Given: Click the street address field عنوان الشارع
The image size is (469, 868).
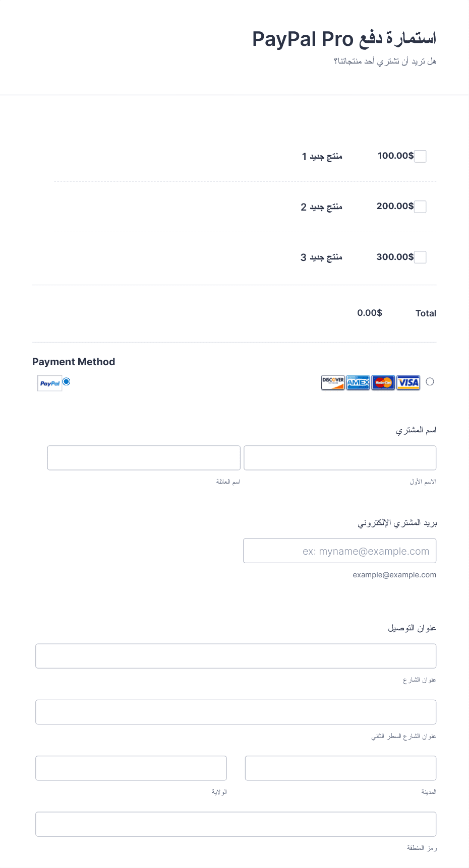Looking at the screenshot, I should tap(236, 656).
